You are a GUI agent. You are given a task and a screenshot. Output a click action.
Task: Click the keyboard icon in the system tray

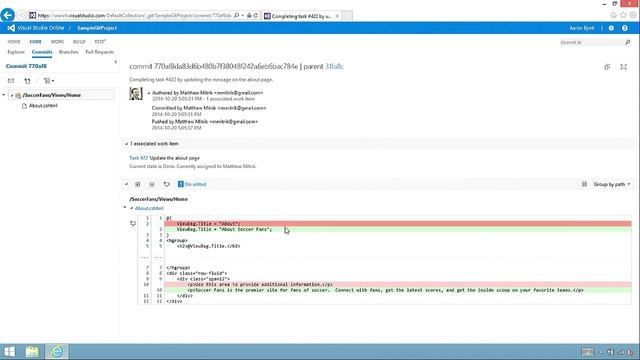(587, 352)
